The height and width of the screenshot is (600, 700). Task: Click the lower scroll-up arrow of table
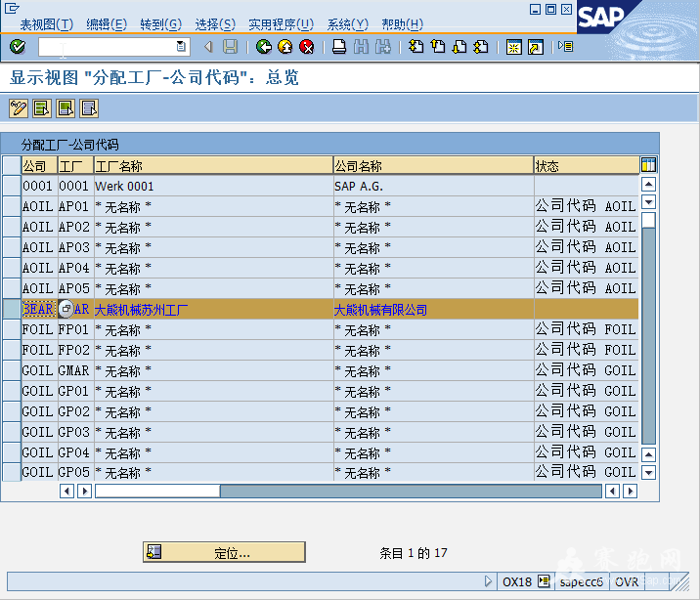tap(648, 454)
